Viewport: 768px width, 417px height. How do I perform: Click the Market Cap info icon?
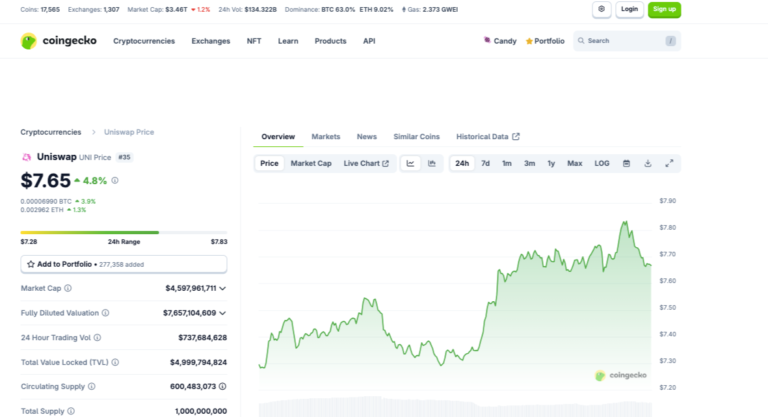point(68,288)
